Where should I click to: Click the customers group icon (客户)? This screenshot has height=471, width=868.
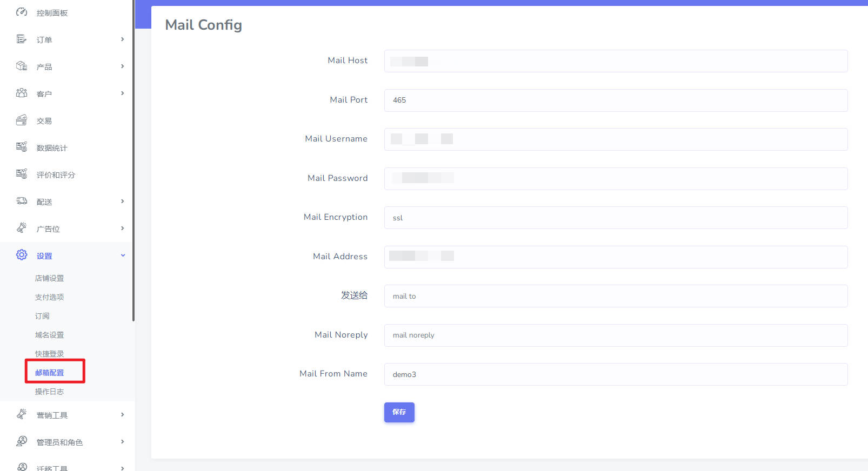pyautogui.click(x=22, y=93)
